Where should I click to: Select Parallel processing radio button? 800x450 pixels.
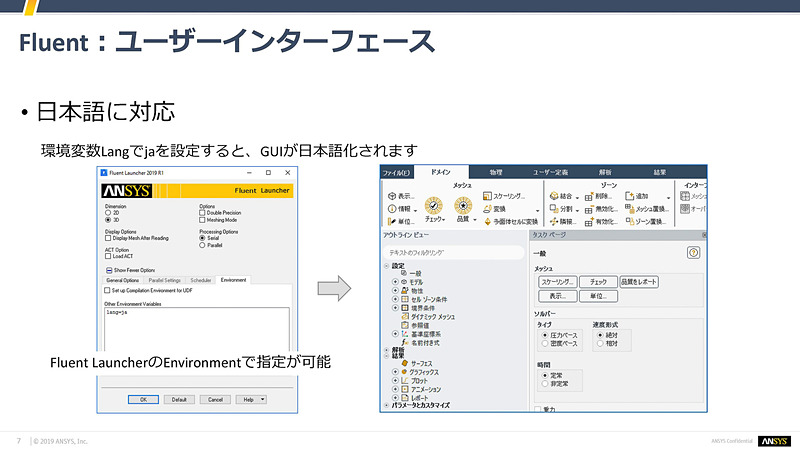[202, 245]
